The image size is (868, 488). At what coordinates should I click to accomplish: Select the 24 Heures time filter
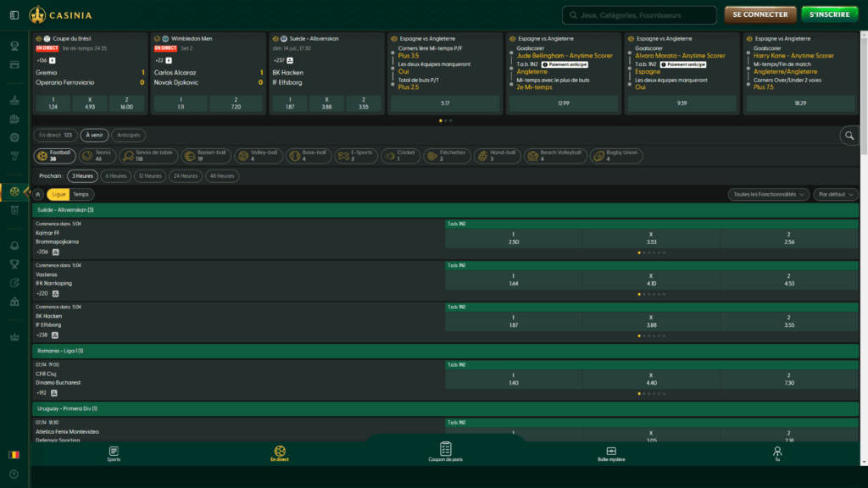tap(186, 176)
